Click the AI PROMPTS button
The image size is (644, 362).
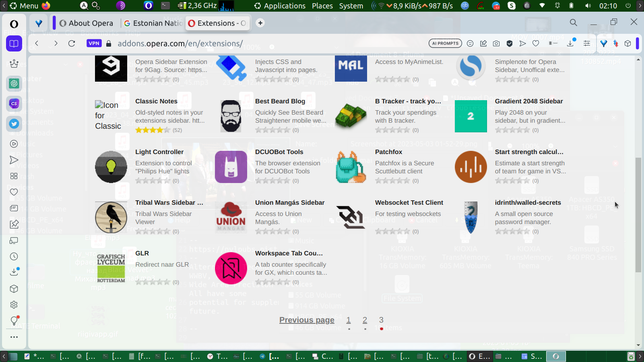point(445,43)
